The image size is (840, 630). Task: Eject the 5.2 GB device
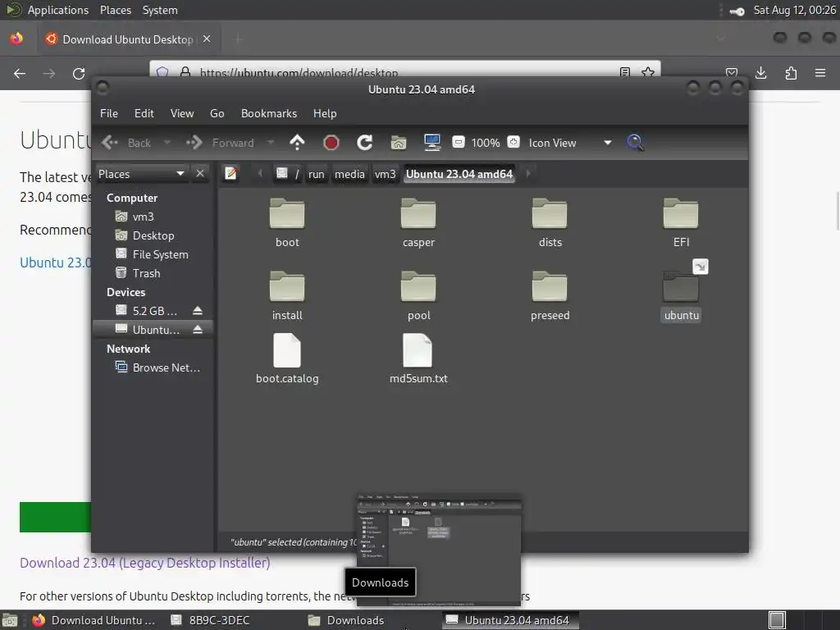click(198, 311)
